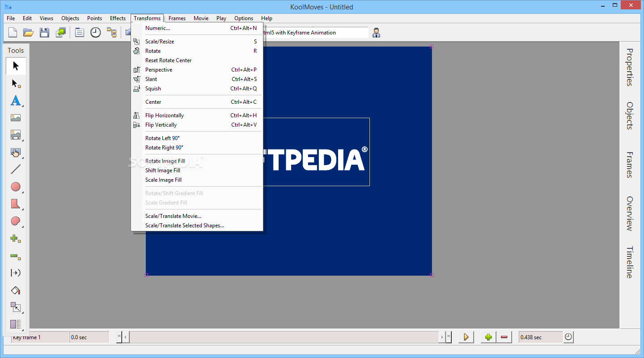This screenshot has width=644, height=358.
Task: Select the line drawing tool
Action: point(16,169)
